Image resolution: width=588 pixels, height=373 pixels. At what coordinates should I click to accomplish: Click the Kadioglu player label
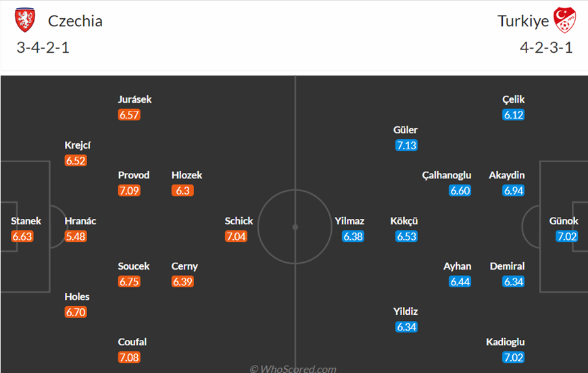(505, 342)
